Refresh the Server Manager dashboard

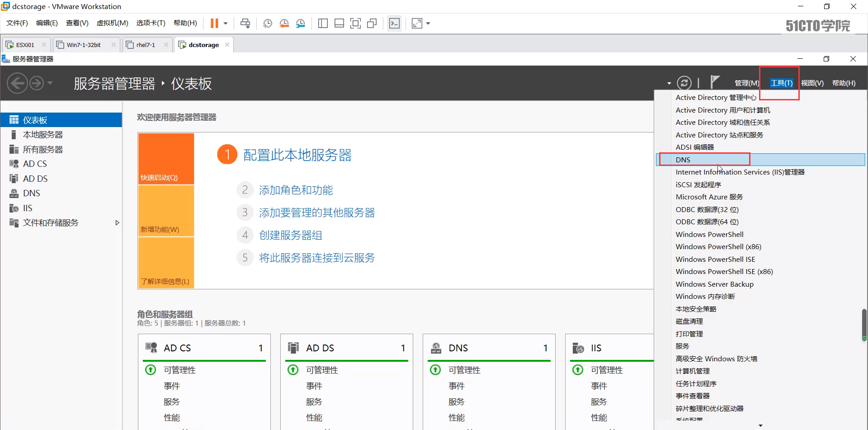(x=684, y=83)
